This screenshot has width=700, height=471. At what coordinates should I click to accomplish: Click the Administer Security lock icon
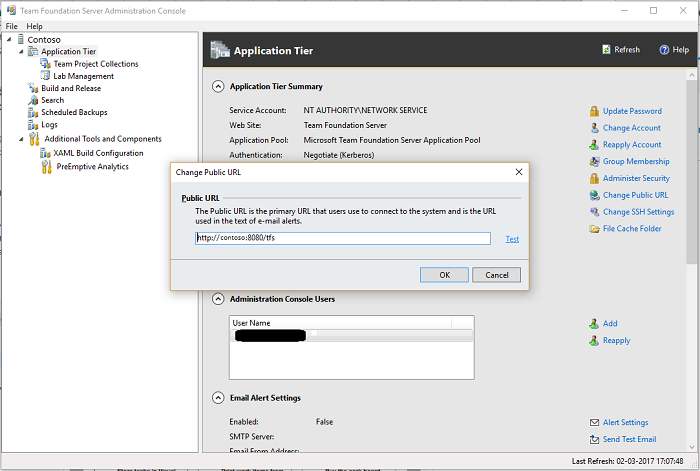point(594,179)
